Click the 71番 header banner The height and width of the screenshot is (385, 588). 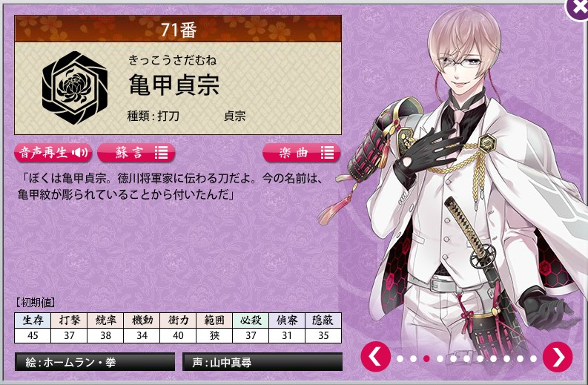pos(178,29)
